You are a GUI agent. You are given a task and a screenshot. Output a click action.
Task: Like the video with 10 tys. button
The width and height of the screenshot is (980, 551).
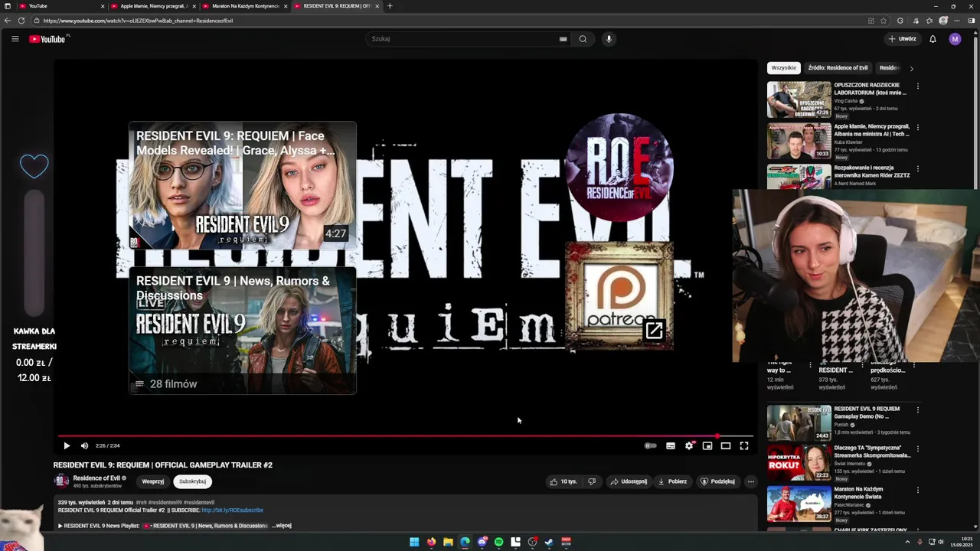pos(563,481)
